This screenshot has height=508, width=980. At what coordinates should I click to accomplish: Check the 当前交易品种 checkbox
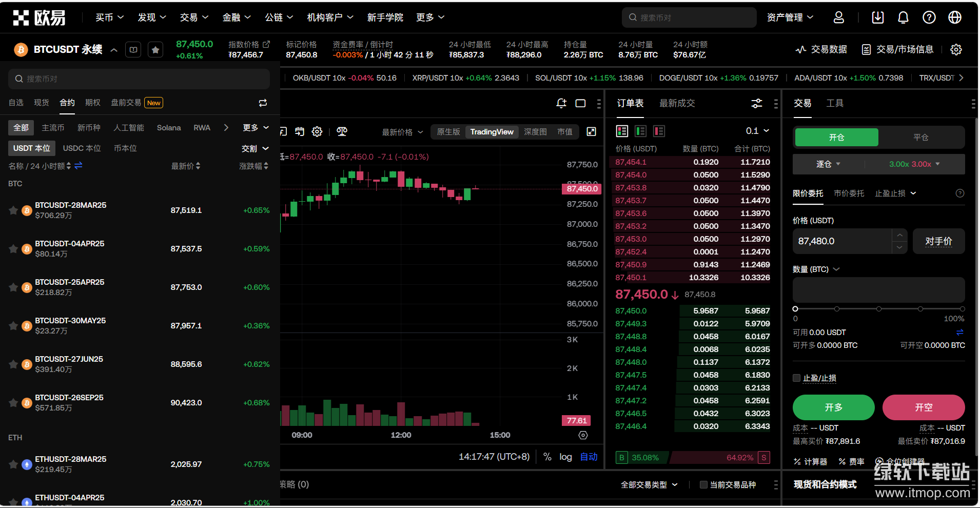(704, 485)
